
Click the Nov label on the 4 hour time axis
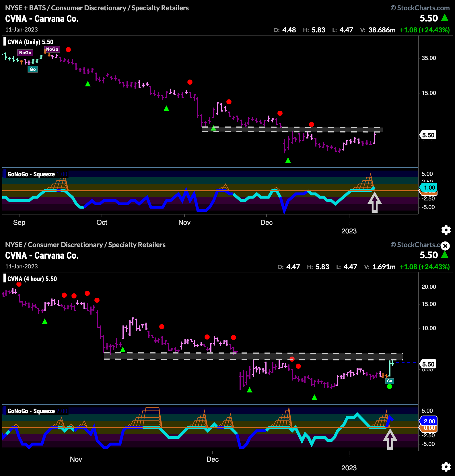click(x=76, y=459)
